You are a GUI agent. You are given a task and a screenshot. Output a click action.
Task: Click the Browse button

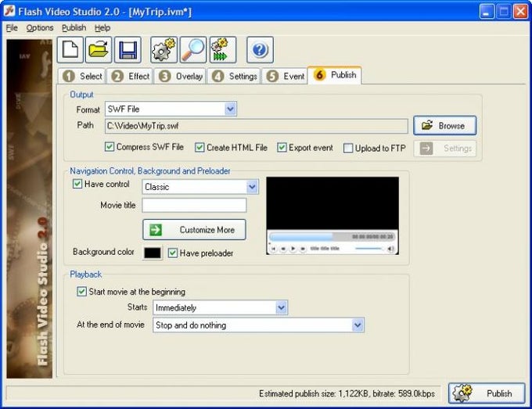[x=445, y=125]
